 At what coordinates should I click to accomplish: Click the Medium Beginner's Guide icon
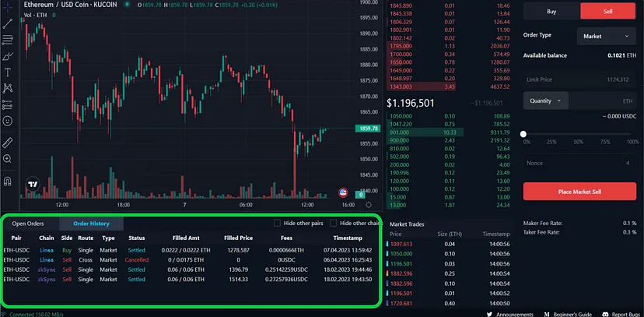[x=547, y=314]
